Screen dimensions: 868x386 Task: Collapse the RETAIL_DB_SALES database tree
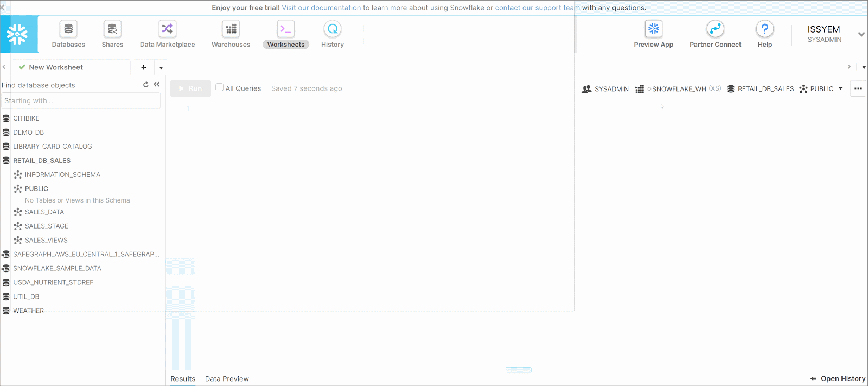coord(42,161)
